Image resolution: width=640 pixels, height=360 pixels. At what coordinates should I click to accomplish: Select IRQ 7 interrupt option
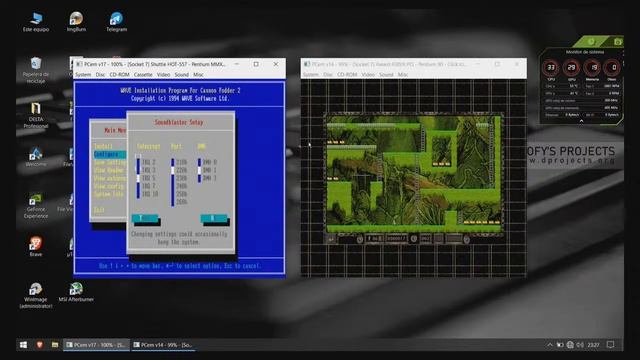(148, 186)
